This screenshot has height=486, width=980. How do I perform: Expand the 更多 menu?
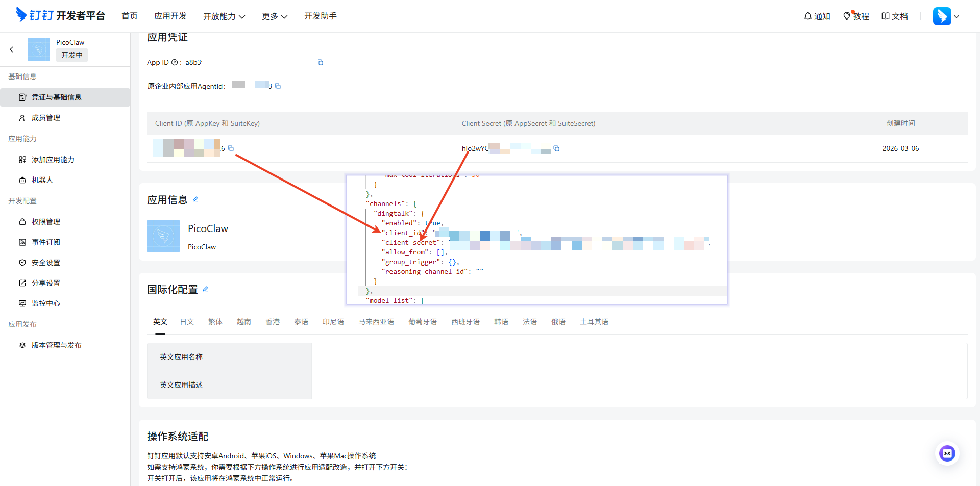pos(275,16)
